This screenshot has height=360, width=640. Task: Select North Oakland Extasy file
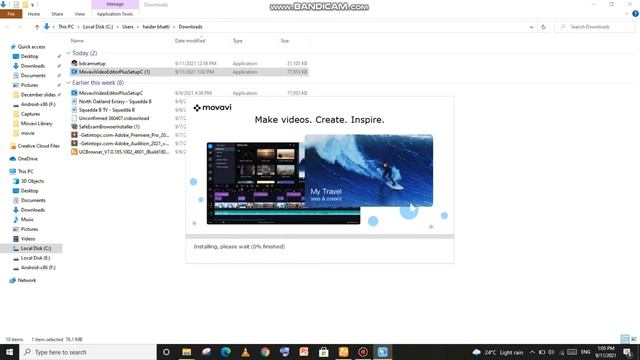[115, 101]
